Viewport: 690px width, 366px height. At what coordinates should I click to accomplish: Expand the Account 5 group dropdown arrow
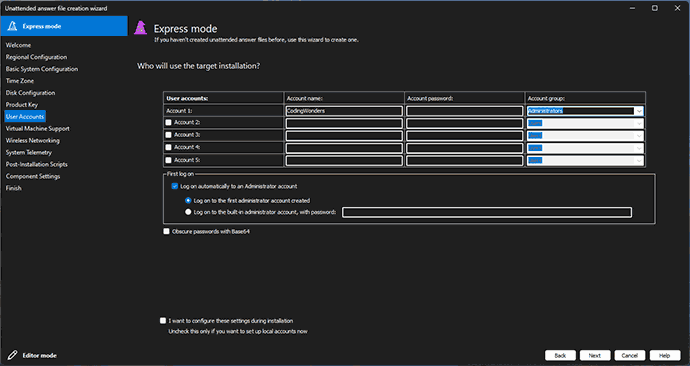(639, 161)
